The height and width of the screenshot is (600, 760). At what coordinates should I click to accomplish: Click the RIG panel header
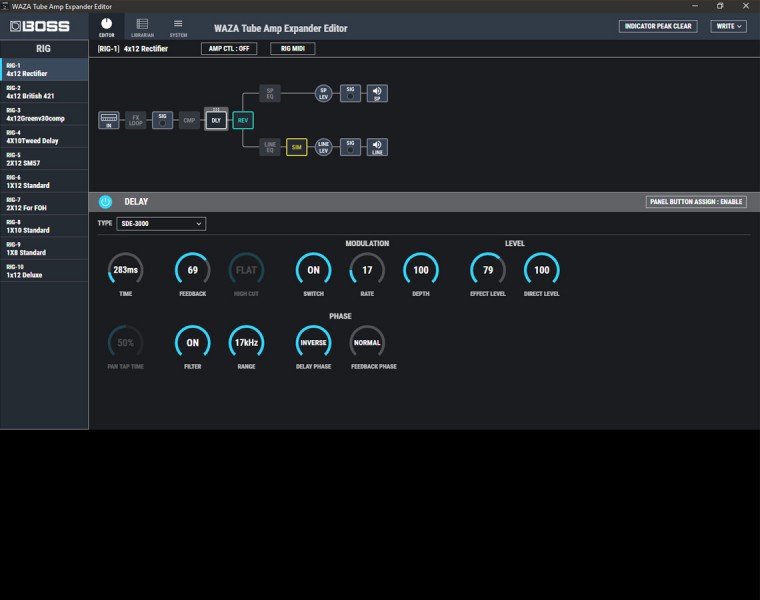[44, 48]
